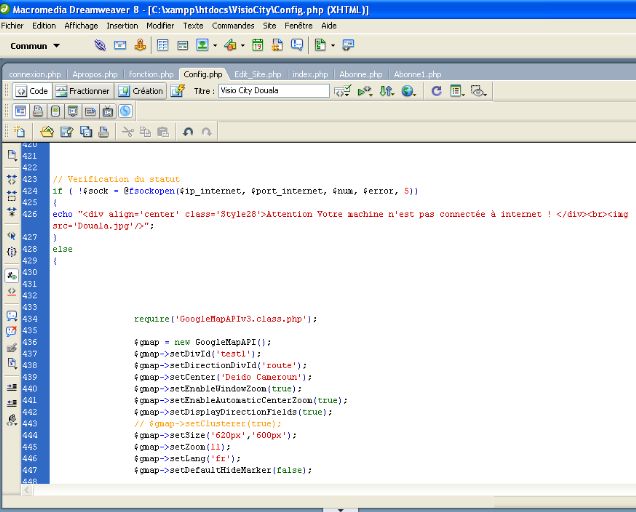
Task: Click the Save icon in standard toolbar
Action: 66,131
